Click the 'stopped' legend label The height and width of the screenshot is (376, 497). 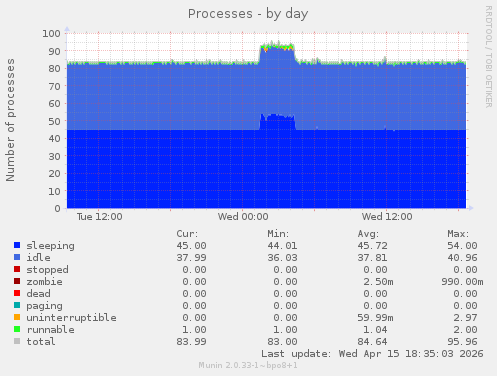tap(48, 270)
